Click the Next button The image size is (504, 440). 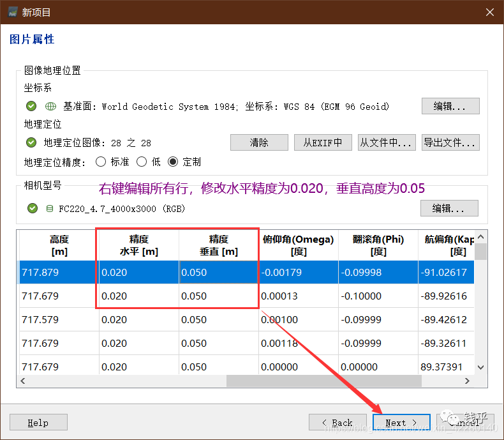[401, 422]
